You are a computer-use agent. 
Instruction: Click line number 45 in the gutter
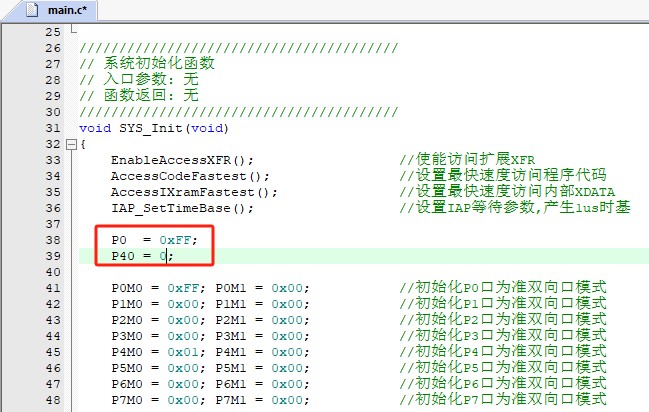[53, 352]
